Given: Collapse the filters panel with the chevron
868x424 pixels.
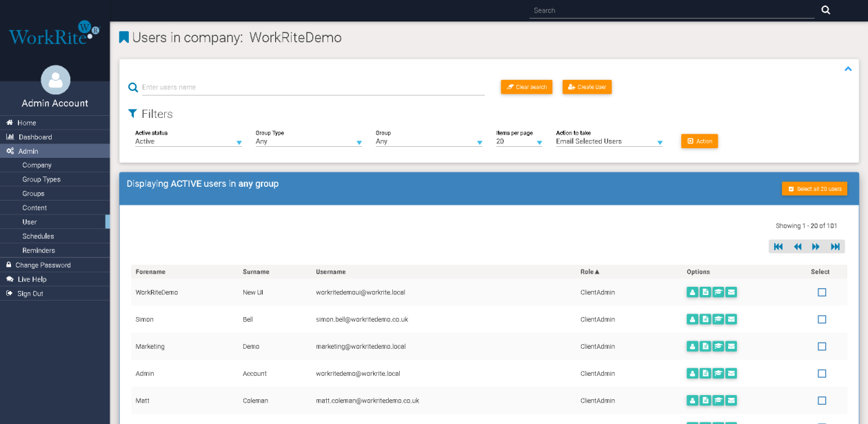Looking at the screenshot, I should 848,69.
